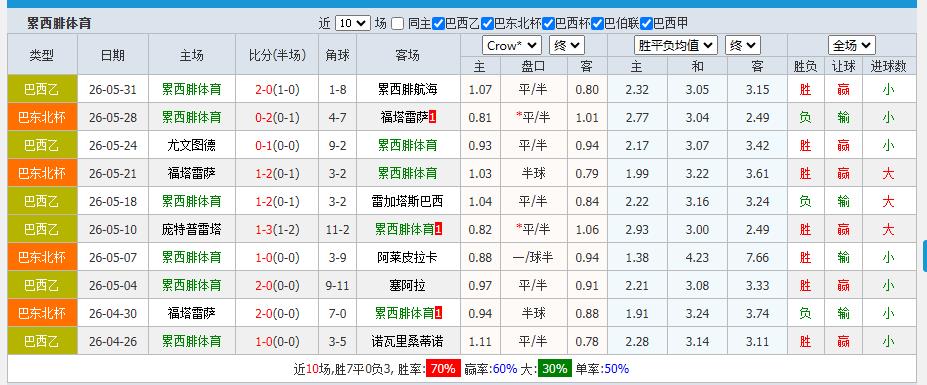Click the date 26-05-04

click(113, 286)
